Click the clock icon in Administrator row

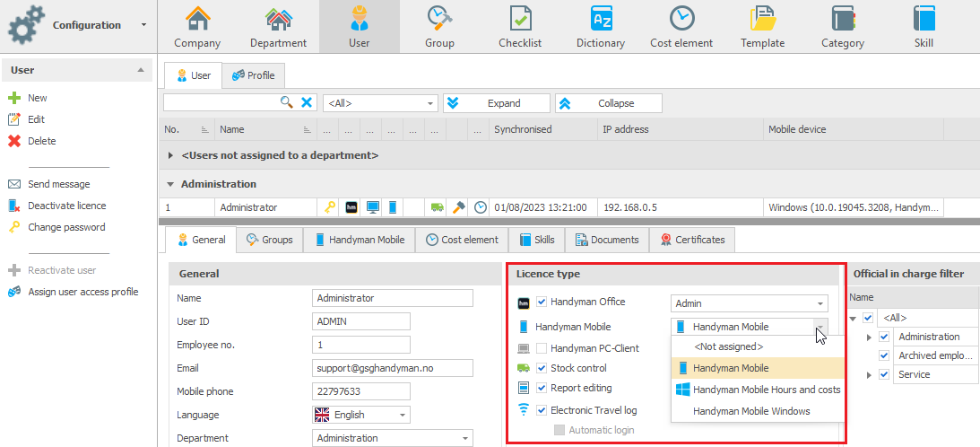[x=480, y=207]
